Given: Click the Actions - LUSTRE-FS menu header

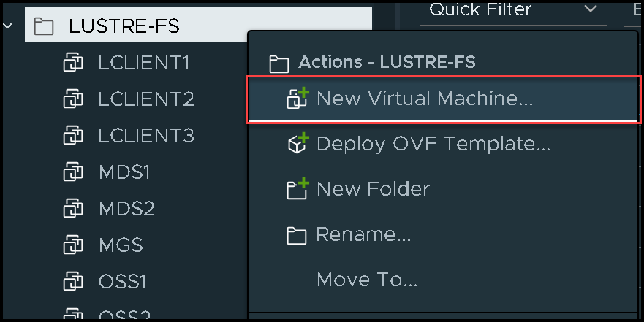Looking at the screenshot, I should coord(387,63).
